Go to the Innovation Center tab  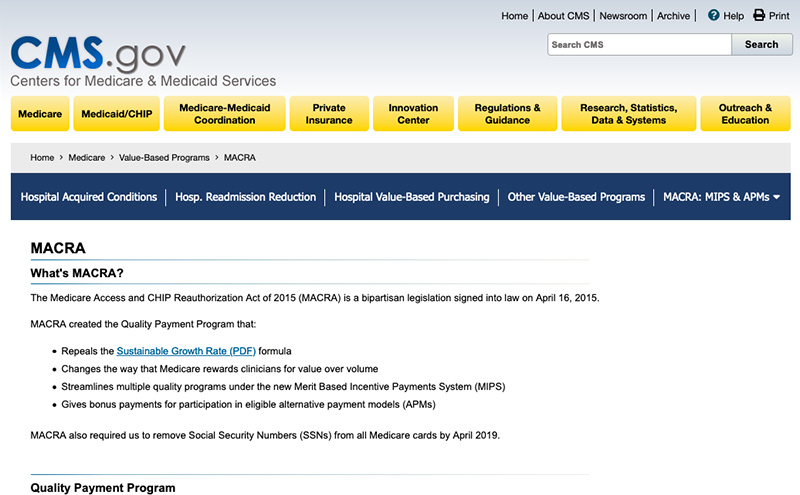413,114
